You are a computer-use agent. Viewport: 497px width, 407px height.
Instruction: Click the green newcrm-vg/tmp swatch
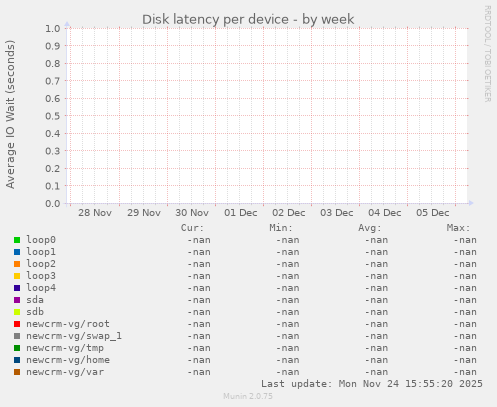(17, 348)
